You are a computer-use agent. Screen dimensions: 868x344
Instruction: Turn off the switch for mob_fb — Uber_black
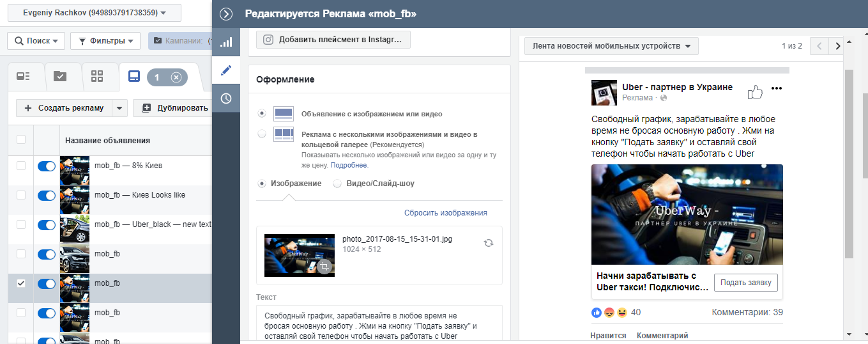pos(47,225)
